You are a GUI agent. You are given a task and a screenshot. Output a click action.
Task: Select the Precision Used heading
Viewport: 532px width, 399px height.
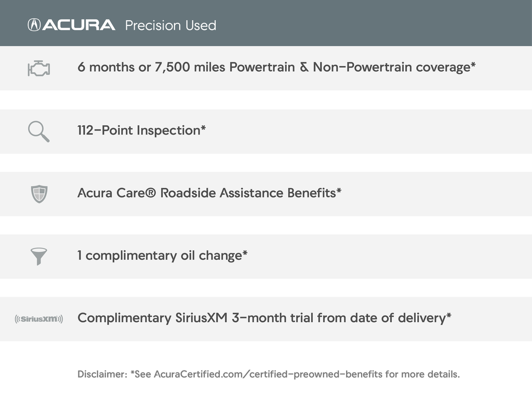170,25
